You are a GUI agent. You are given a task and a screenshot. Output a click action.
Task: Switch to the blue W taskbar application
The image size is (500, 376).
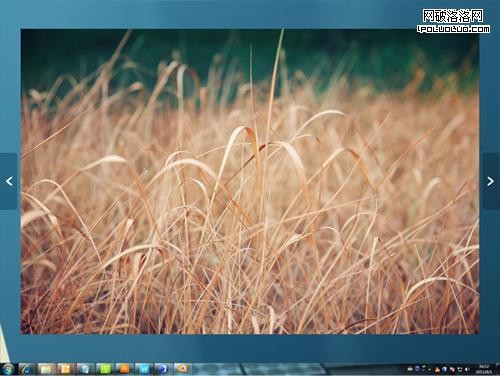click(x=144, y=369)
